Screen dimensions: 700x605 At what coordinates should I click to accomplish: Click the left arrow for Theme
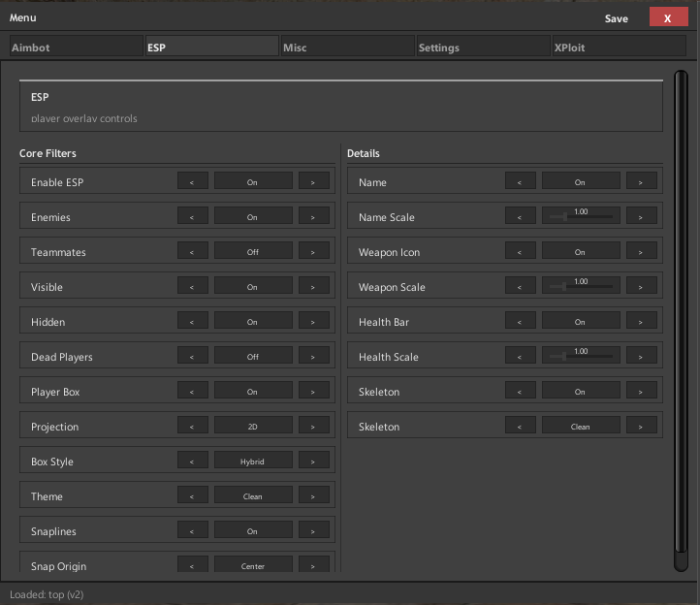[x=192, y=494]
